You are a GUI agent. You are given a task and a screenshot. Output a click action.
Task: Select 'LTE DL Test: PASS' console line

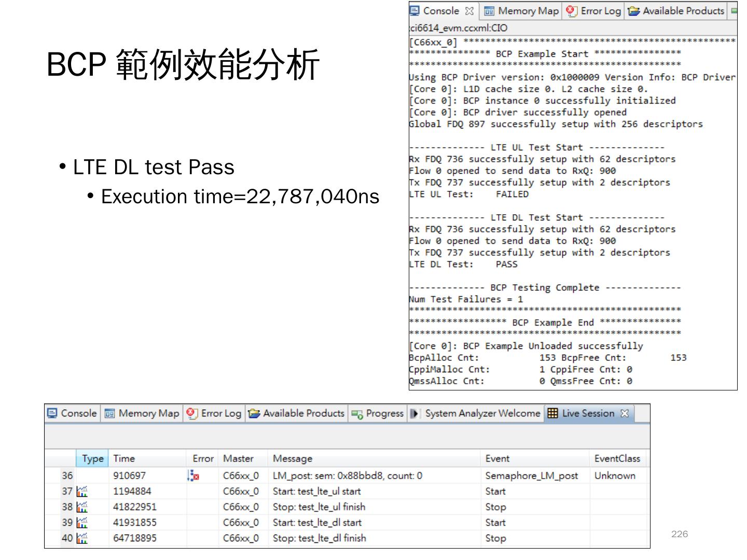click(463, 264)
